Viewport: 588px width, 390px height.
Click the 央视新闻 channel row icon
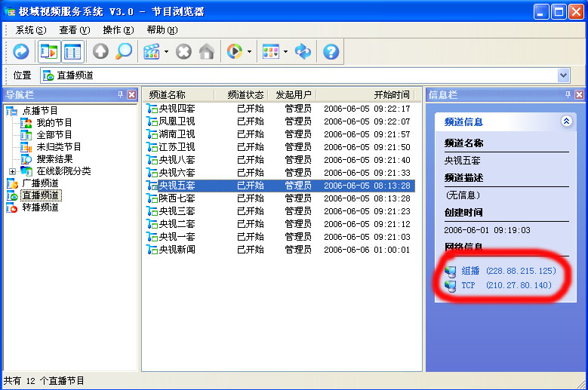152,250
